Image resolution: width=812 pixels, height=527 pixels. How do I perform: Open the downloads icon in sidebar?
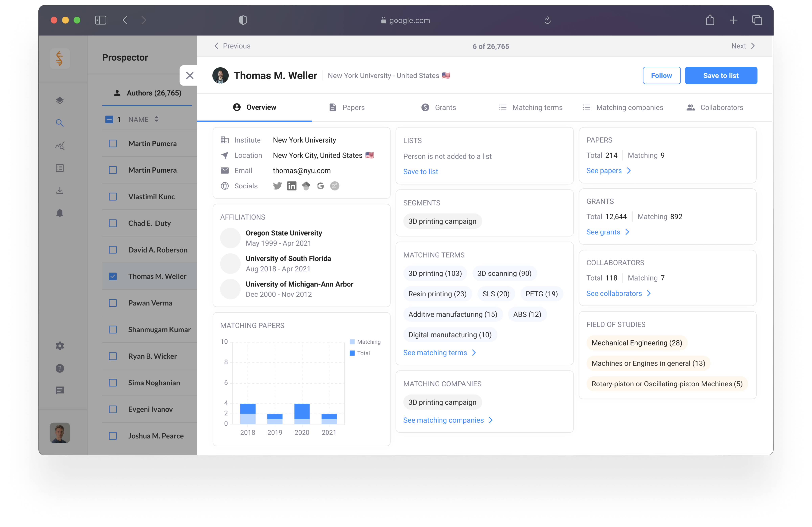click(60, 190)
